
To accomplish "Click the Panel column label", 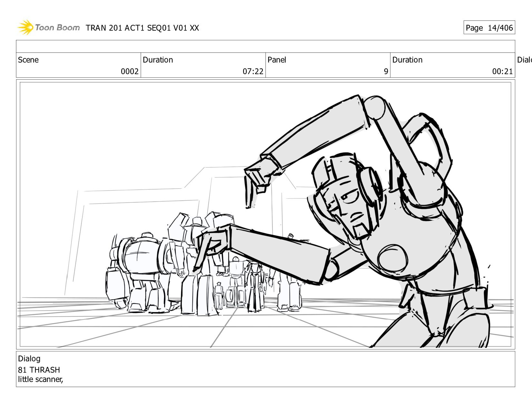I will [x=277, y=60].
